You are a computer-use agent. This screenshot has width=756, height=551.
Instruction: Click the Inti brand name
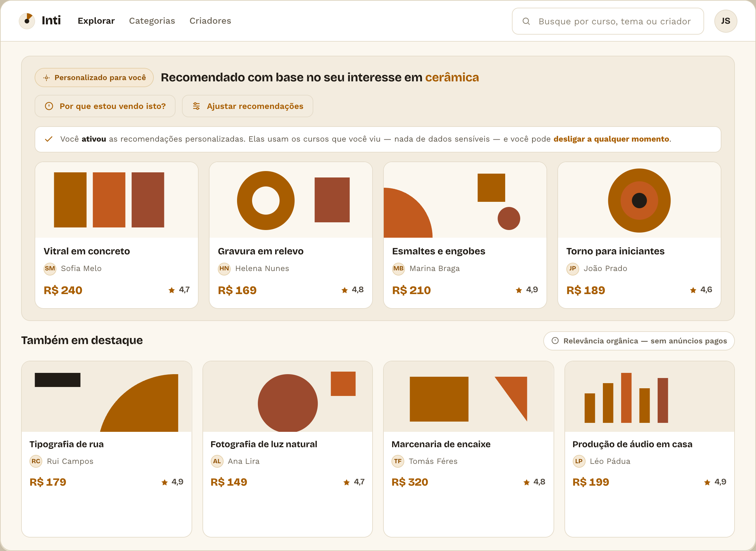(51, 21)
